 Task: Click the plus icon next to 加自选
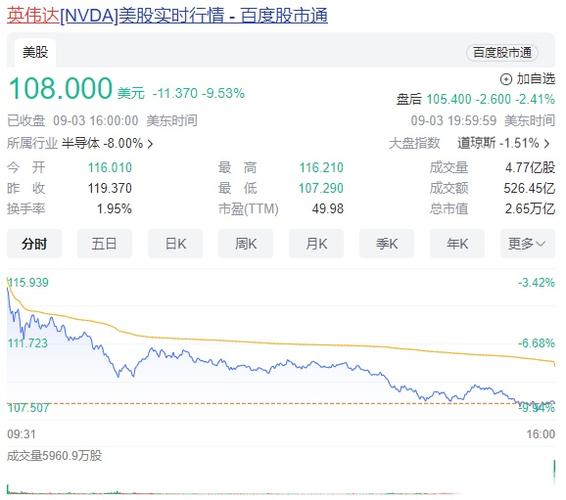pos(506,79)
